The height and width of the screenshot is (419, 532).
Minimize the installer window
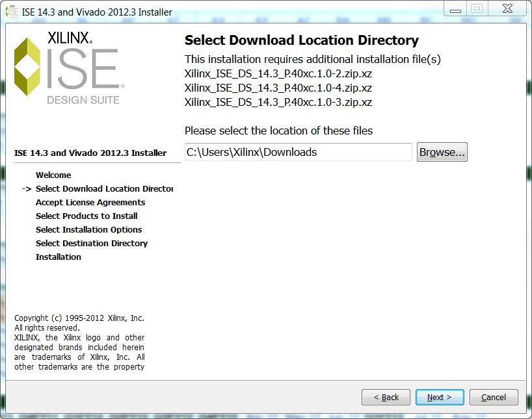pos(453,8)
